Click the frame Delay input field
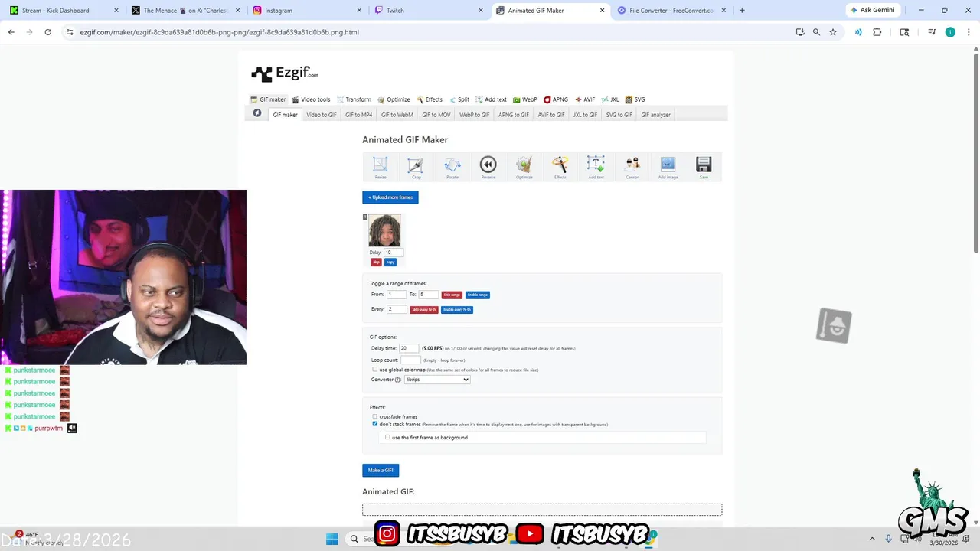The height and width of the screenshot is (551, 980). pyautogui.click(x=394, y=252)
